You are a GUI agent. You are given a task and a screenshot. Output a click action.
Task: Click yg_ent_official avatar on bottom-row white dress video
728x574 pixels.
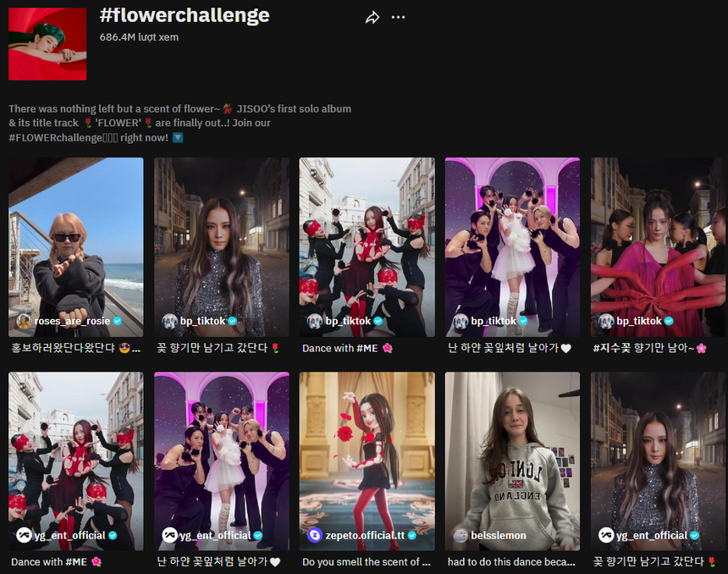point(170,535)
